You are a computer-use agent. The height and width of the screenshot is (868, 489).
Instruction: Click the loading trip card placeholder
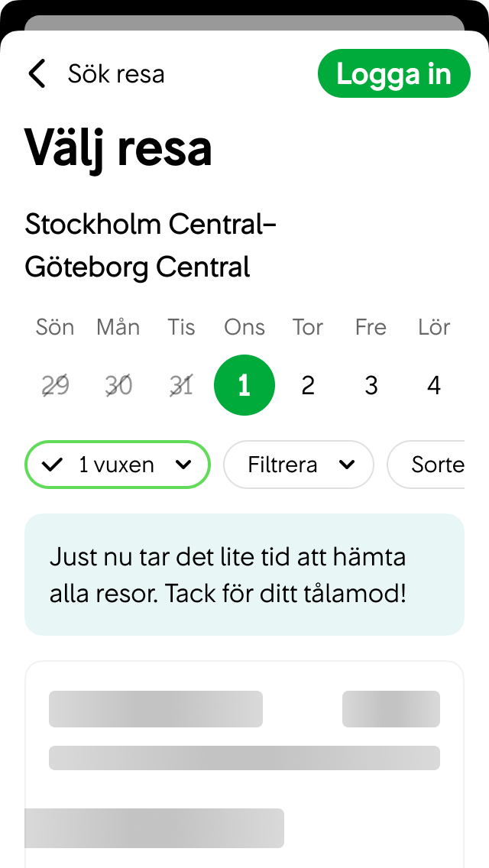pos(244,756)
